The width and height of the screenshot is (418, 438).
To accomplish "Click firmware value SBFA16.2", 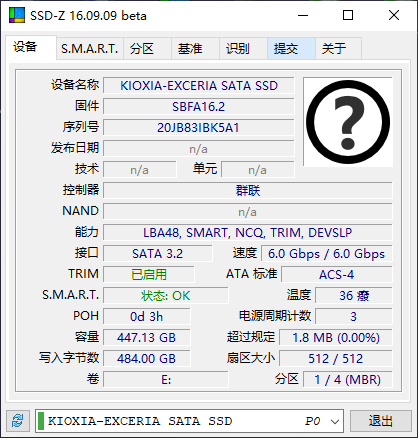I will [199, 107].
